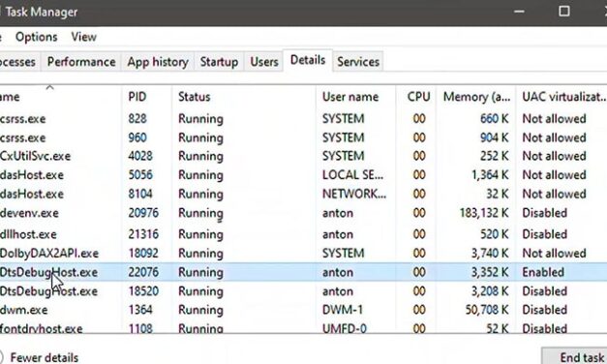Select the fontdrvhost.exe process
The height and width of the screenshot is (364, 607).
(x=304, y=328)
